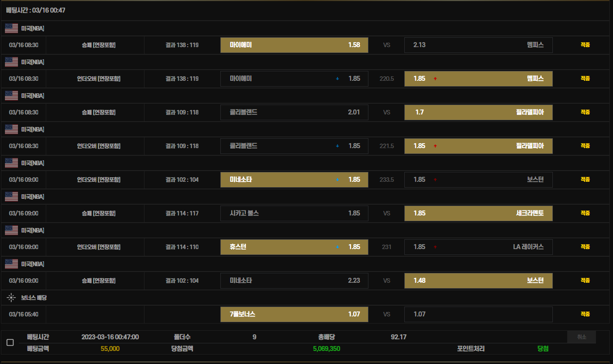The width and height of the screenshot is (613, 364).
Task: Click the US flag above the Miami win/loss row
Action: click(11, 28)
